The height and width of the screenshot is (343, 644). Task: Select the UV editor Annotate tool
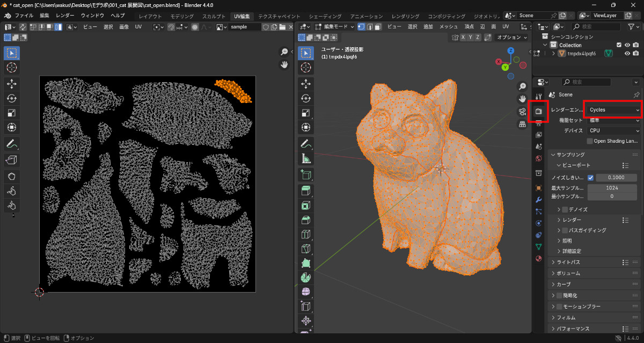coord(12,144)
